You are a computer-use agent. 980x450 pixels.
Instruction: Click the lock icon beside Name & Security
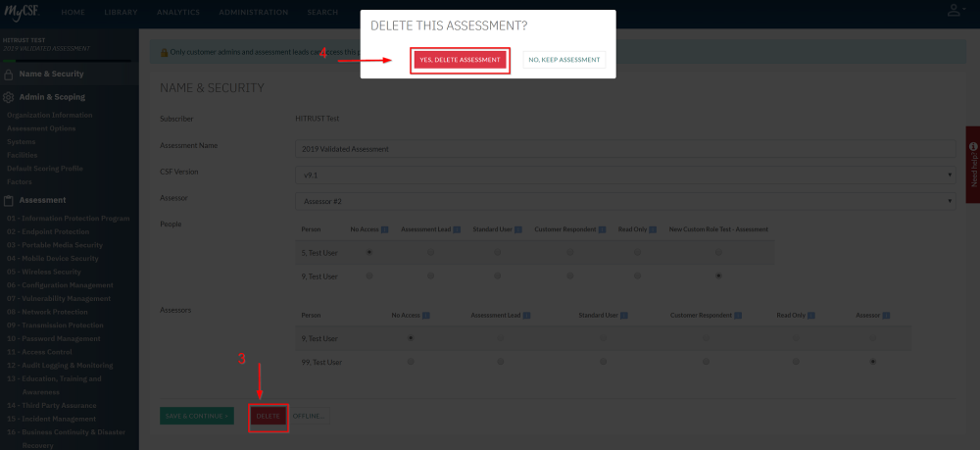pos(9,75)
